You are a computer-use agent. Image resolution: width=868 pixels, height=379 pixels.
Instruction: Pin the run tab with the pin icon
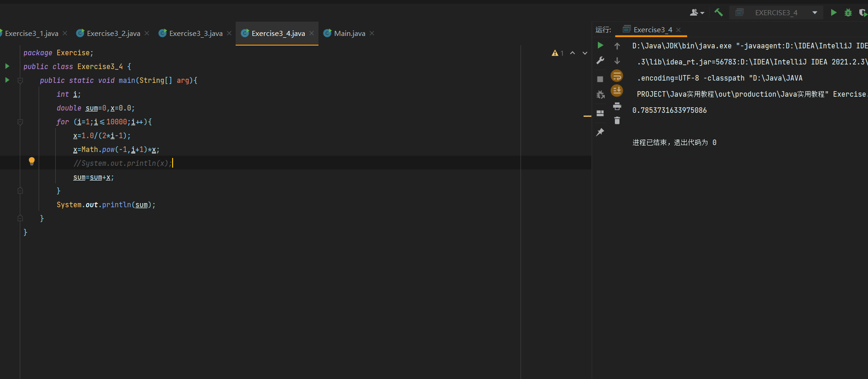coord(600,132)
